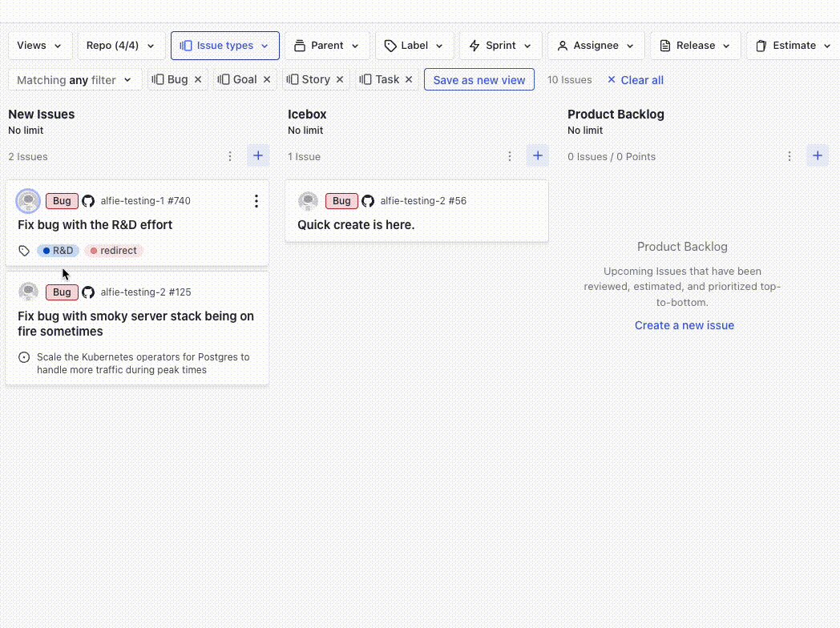
Task: Remove the Bug filter chip
Action: (198, 80)
